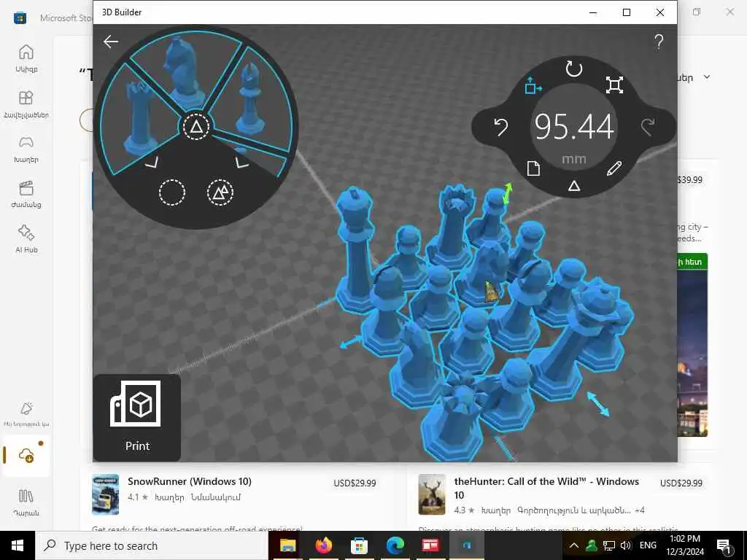This screenshot has width=747, height=560.
Task: Select the Scale mode icon in radial menu
Action: (614, 85)
